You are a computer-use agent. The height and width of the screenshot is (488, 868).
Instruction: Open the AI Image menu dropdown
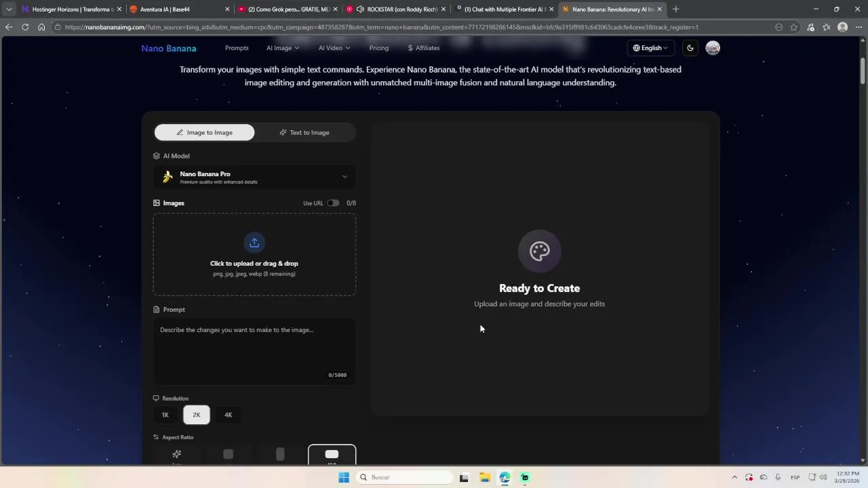point(283,48)
